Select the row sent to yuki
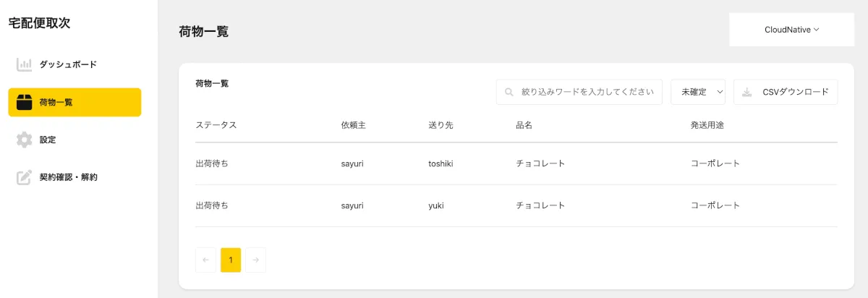 [x=516, y=205]
